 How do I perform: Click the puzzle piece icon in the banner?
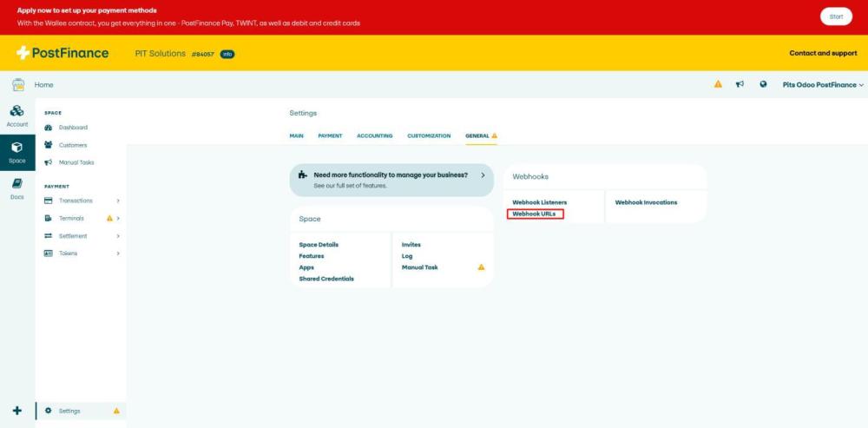click(x=303, y=175)
